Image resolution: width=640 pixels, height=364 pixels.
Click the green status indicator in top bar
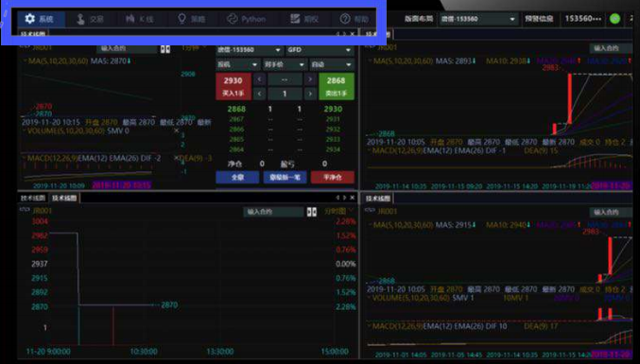tap(614, 19)
